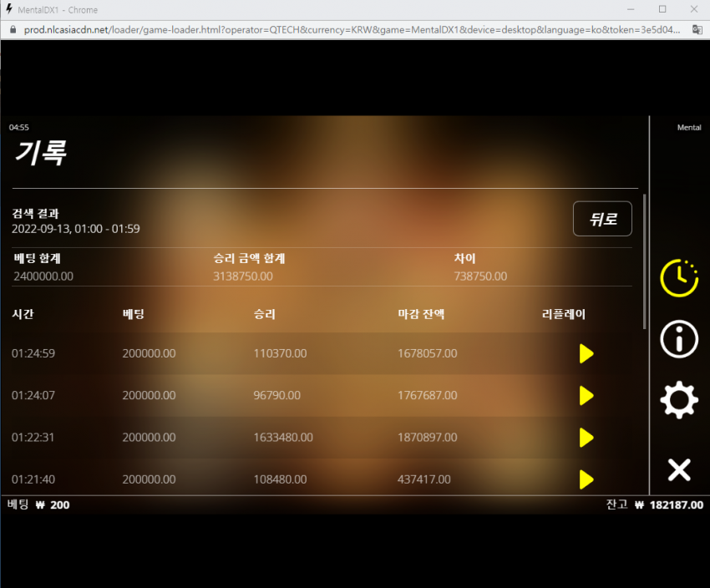The image size is (710, 588).
Task: Click the Chrome translate page icon
Action: tap(697, 30)
